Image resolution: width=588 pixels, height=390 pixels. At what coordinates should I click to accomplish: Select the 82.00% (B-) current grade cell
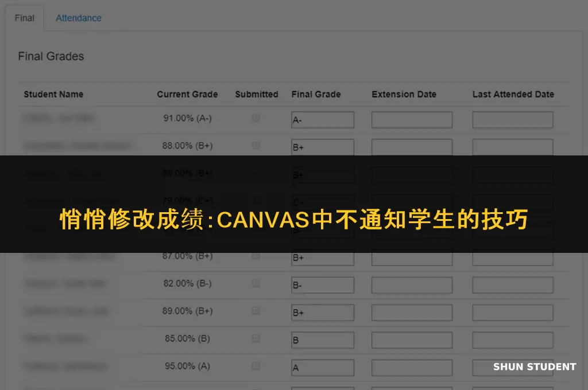click(188, 283)
